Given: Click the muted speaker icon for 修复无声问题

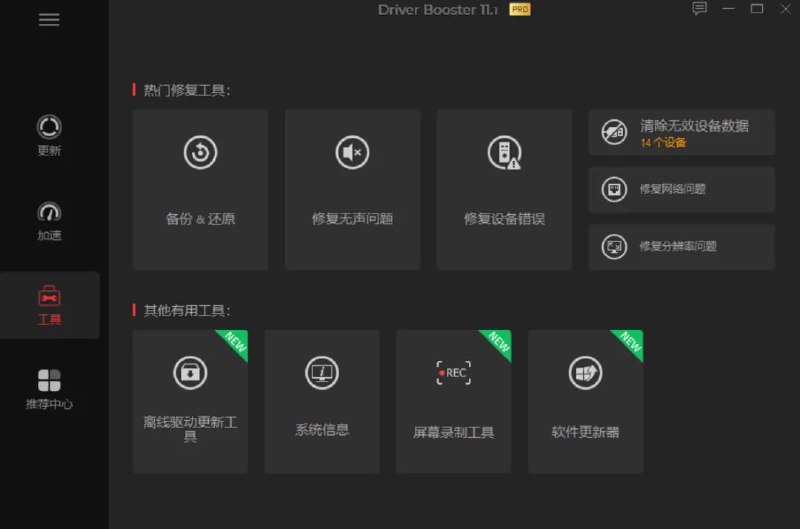Looking at the screenshot, I should click(x=352, y=152).
